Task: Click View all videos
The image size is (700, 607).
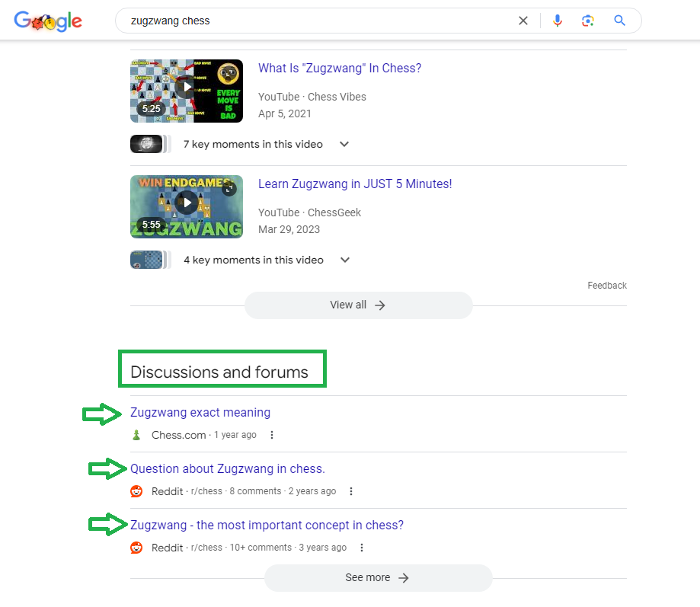Action: [x=358, y=305]
